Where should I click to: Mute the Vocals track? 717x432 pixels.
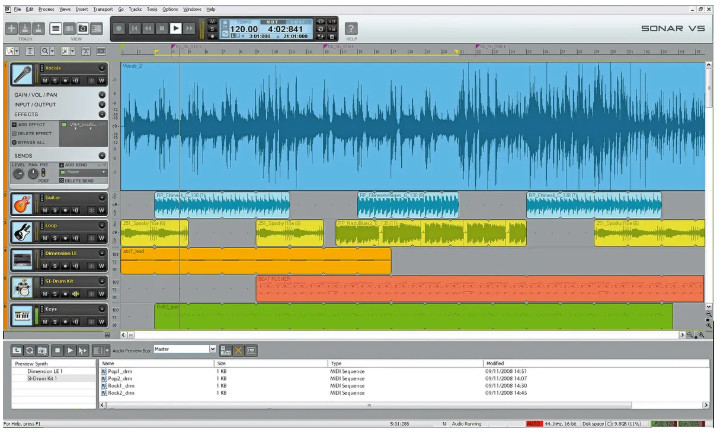click(45, 80)
